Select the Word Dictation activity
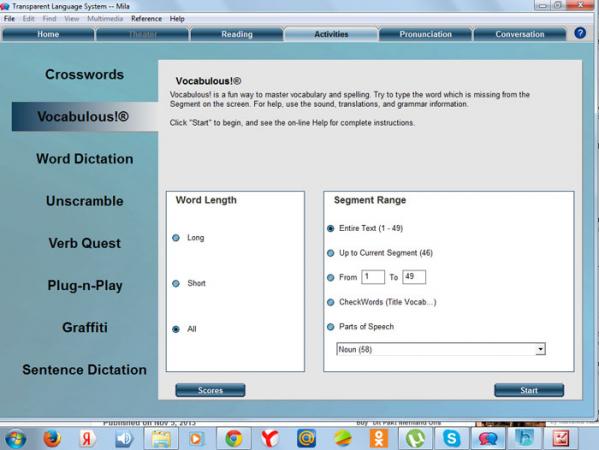The width and height of the screenshot is (599, 450). point(85,159)
